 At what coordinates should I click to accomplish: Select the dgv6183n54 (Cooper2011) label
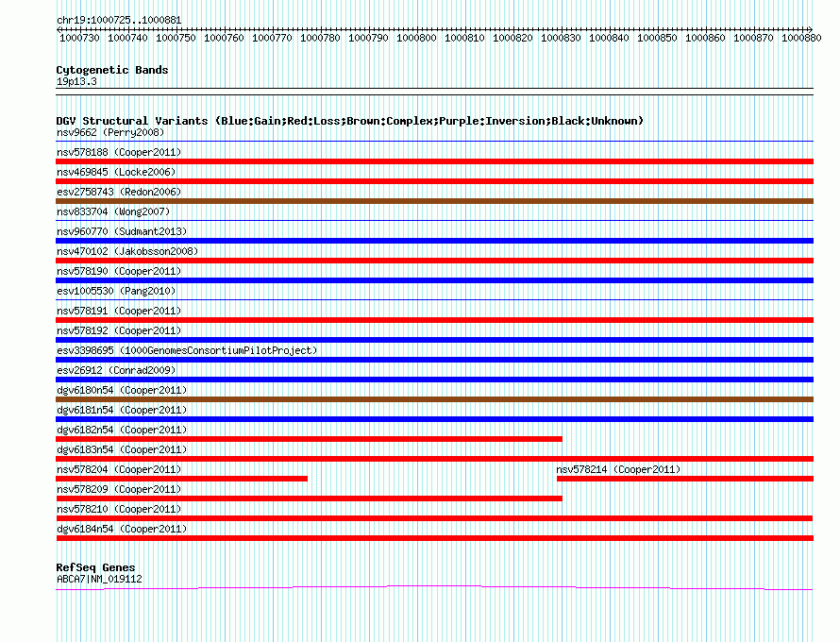pos(122,449)
